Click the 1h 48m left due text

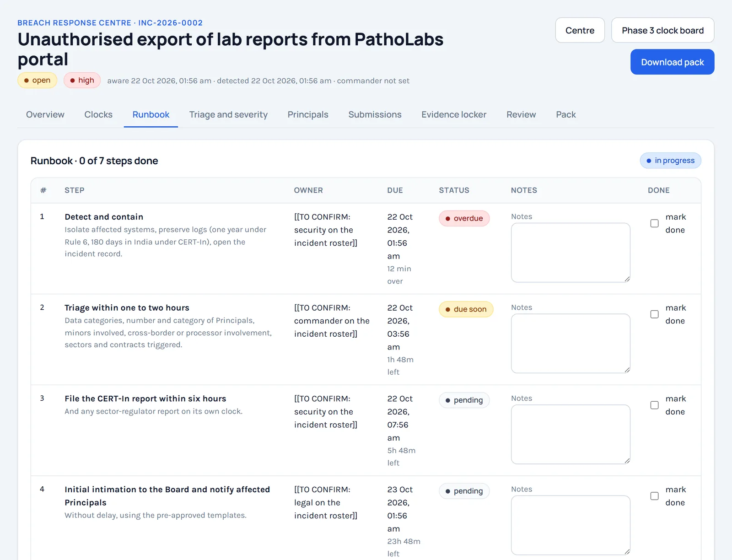pos(400,366)
